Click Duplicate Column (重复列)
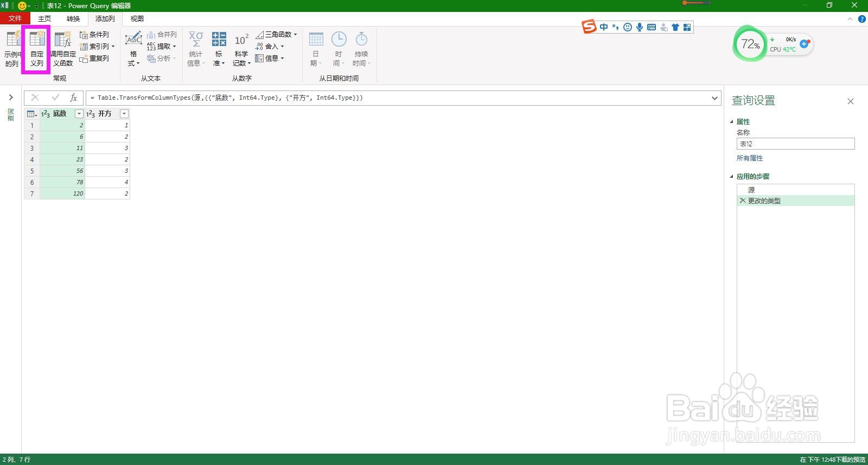This screenshot has height=465, width=868. pyautogui.click(x=94, y=59)
